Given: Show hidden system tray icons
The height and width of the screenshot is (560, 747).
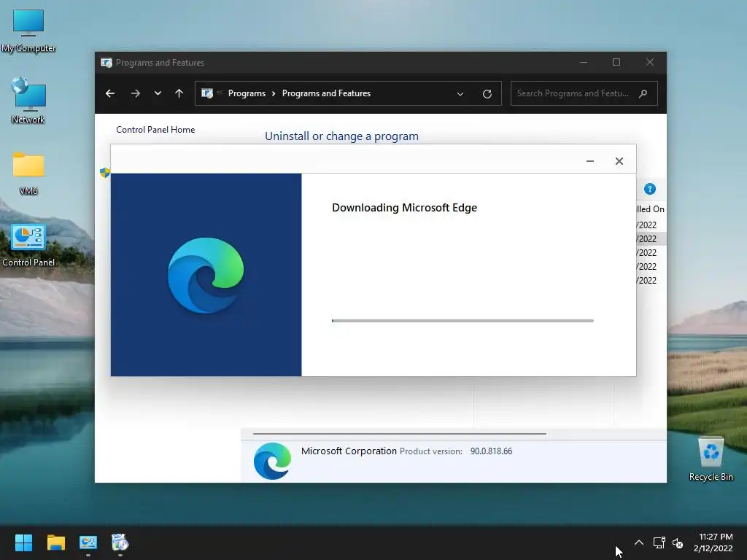Looking at the screenshot, I should [639, 542].
